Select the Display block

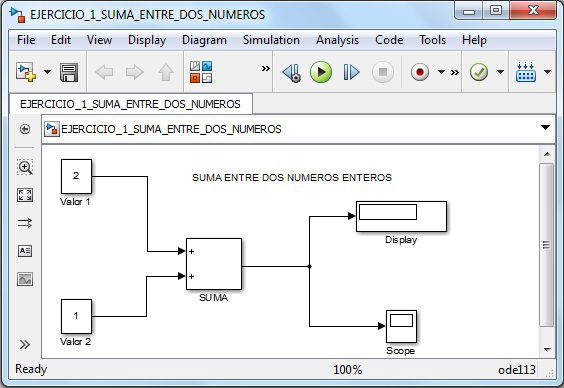click(401, 216)
